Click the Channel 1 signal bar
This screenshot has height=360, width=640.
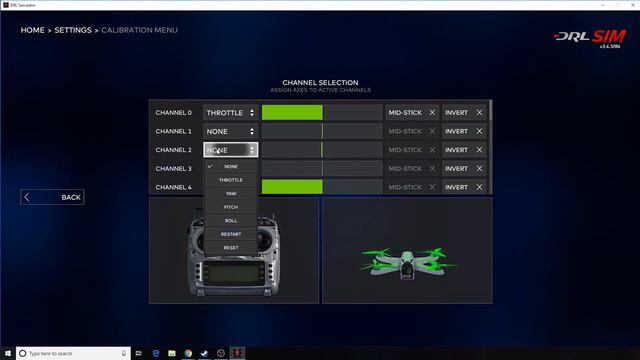click(322, 131)
